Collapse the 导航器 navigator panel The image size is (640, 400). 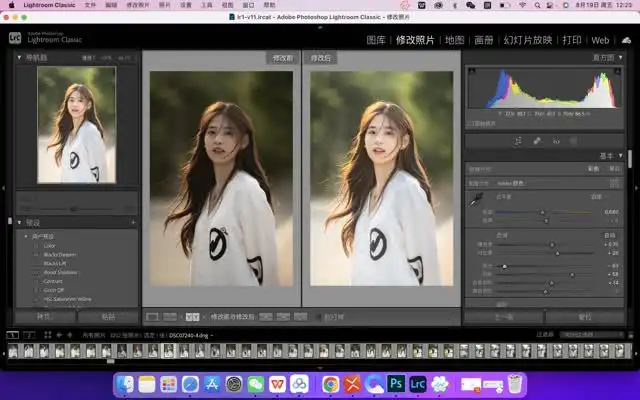pyautogui.click(x=20, y=58)
